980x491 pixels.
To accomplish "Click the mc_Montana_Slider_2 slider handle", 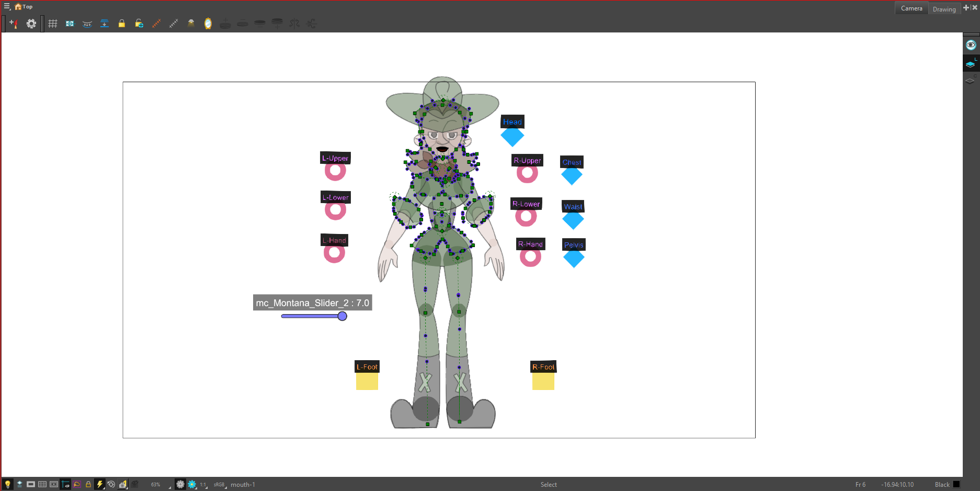I will [x=343, y=316].
